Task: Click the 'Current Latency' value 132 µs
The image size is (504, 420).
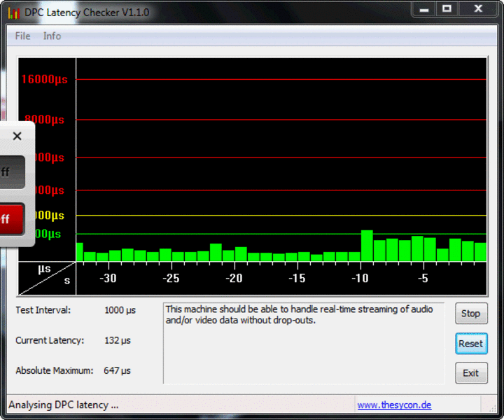Action: point(118,340)
